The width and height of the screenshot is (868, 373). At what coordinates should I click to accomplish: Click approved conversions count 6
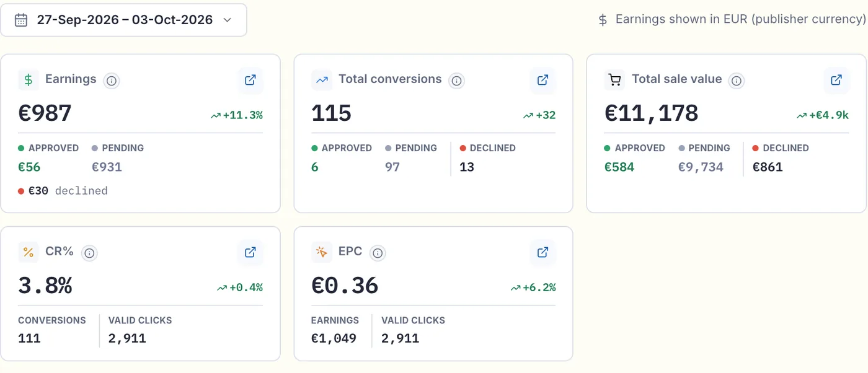[x=315, y=167]
